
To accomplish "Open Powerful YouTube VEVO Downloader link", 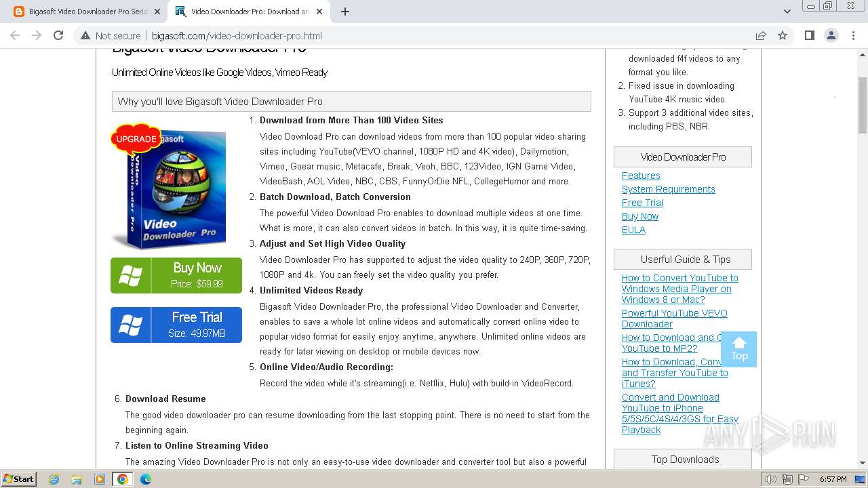I will pyautogui.click(x=675, y=319).
